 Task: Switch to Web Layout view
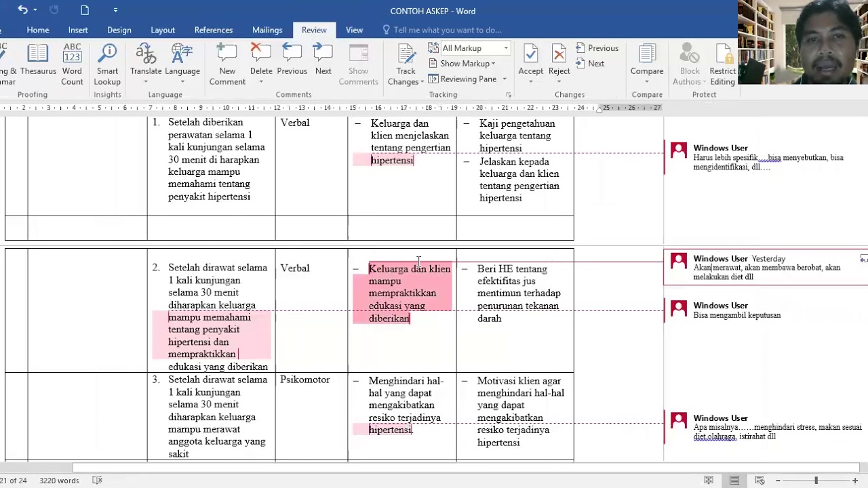(760, 481)
